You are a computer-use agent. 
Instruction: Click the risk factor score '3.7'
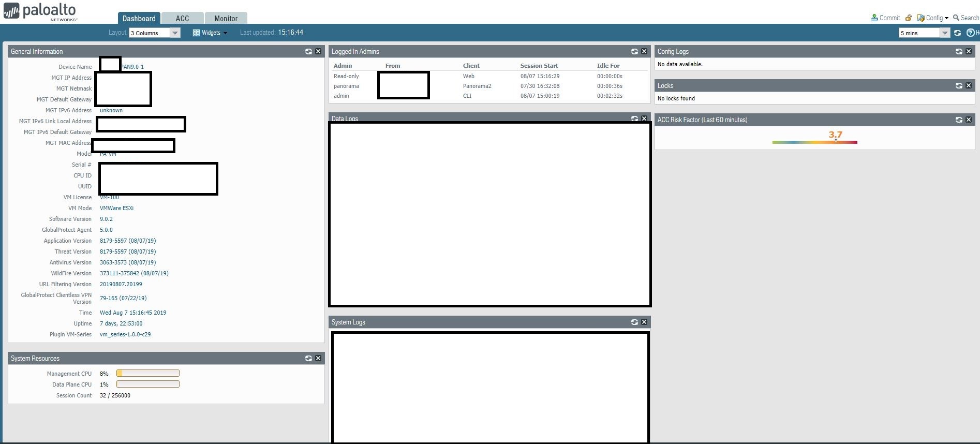(x=836, y=135)
